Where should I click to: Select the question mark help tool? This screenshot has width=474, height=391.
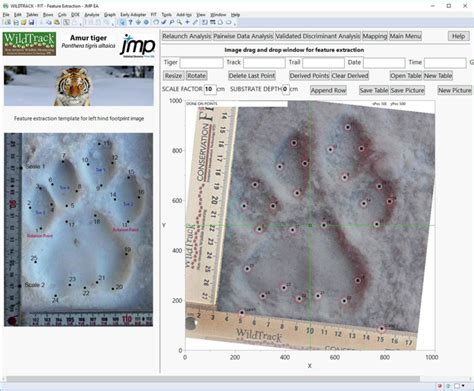pyautogui.click(x=130, y=22)
